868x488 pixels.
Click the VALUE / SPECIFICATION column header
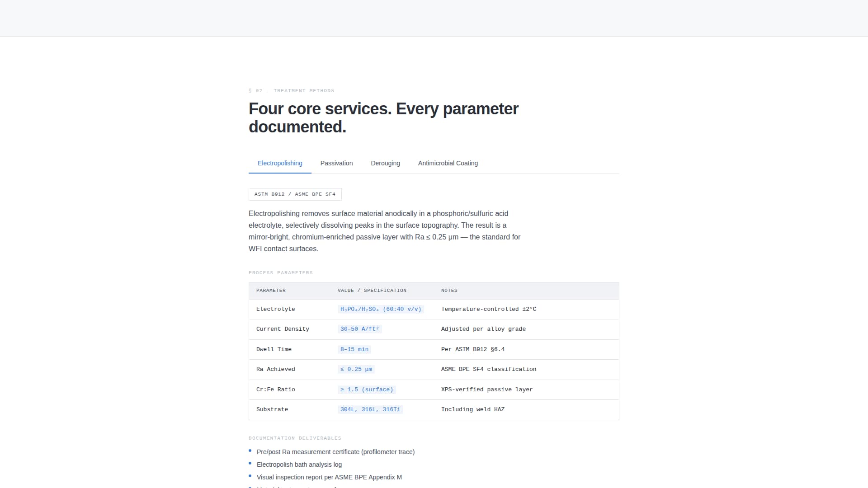[x=371, y=291]
